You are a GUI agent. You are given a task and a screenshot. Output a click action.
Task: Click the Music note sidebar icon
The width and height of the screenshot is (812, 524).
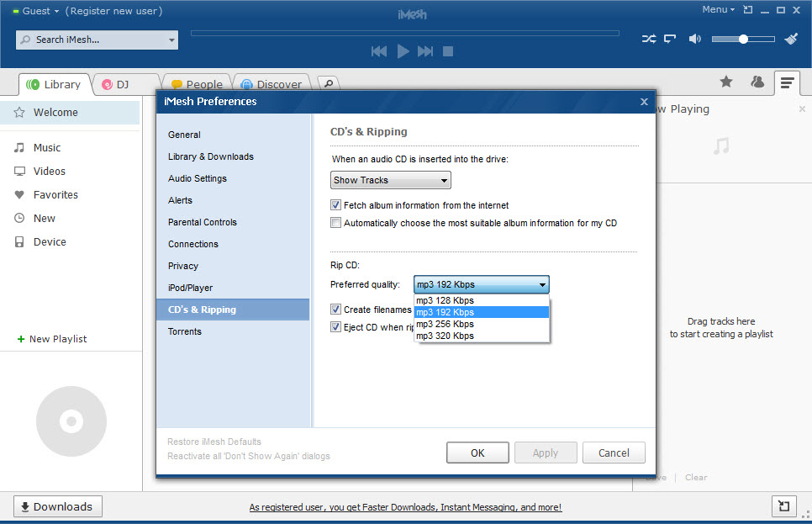pyautogui.click(x=19, y=148)
